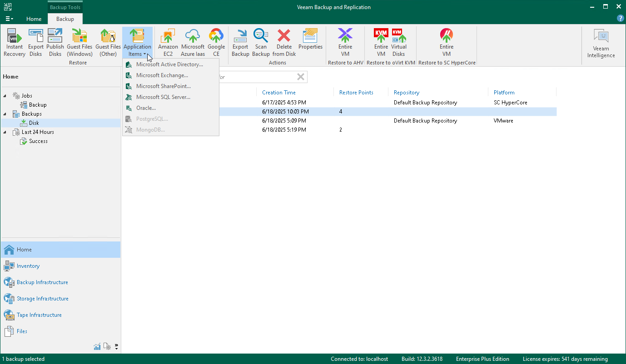Restore to Microsoft Azure IaaS

click(x=193, y=43)
